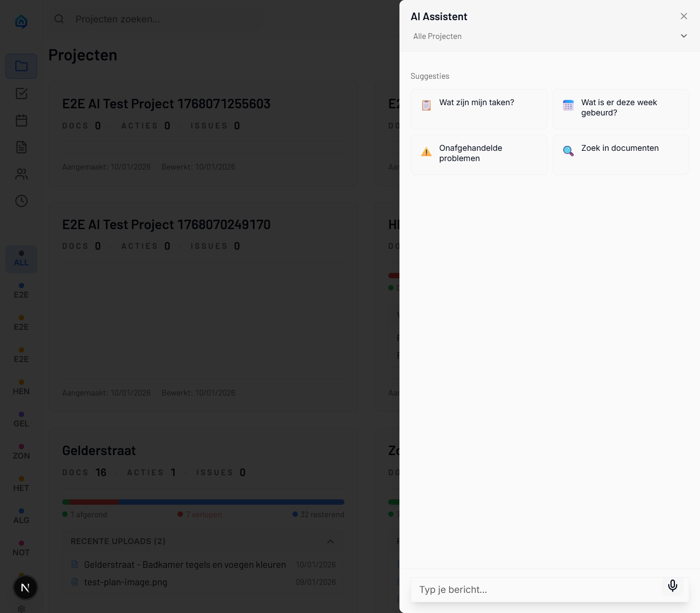Click the microphone voice input icon
This screenshot has height=613, width=700.
click(672, 586)
